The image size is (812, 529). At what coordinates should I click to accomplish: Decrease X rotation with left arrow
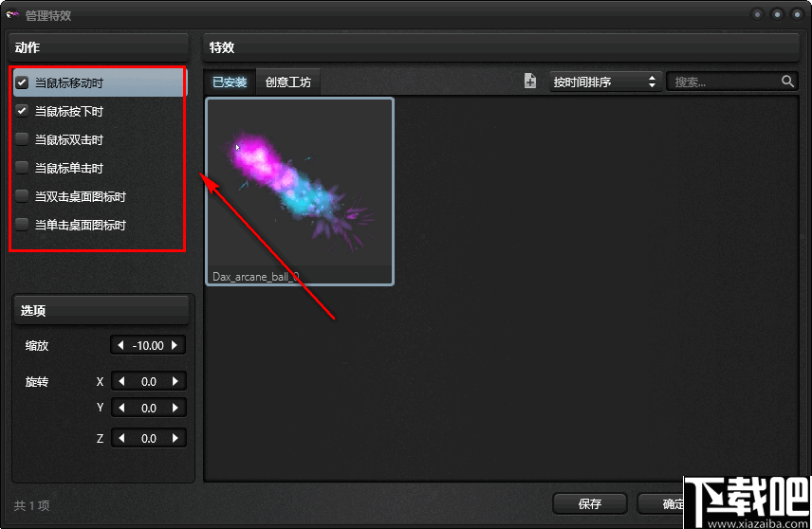click(121, 381)
